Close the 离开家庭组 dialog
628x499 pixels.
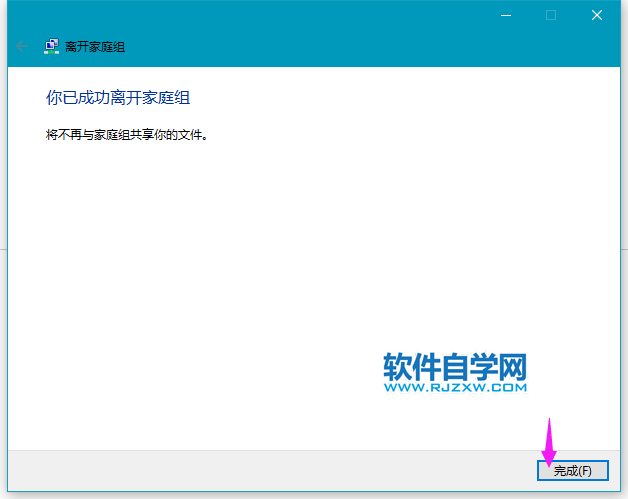point(597,15)
